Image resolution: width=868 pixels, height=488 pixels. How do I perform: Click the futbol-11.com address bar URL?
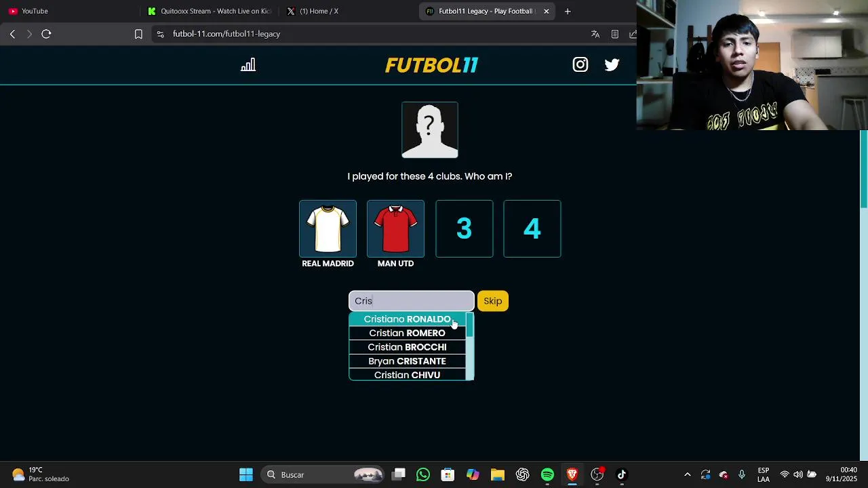(226, 34)
